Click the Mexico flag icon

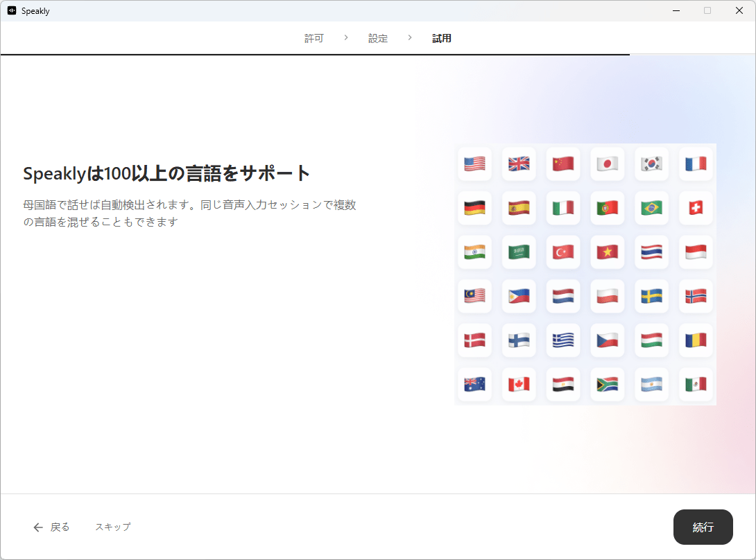(x=696, y=384)
